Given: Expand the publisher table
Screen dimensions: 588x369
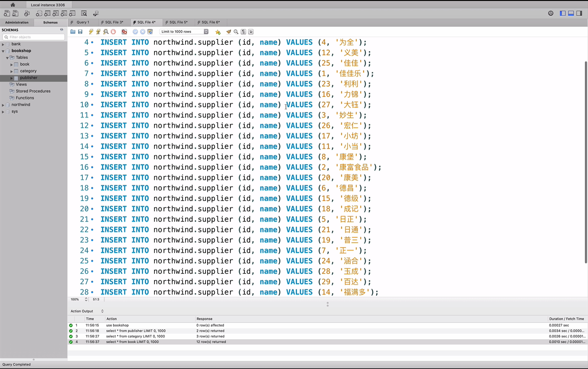Looking at the screenshot, I should pos(11,78).
